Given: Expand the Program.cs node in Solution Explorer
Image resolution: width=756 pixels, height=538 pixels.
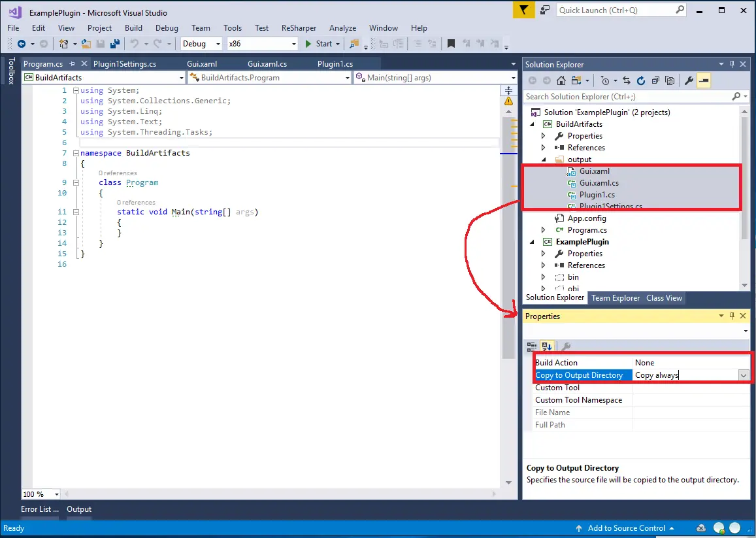Looking at the screenshot, I should (x=544, y=230).
